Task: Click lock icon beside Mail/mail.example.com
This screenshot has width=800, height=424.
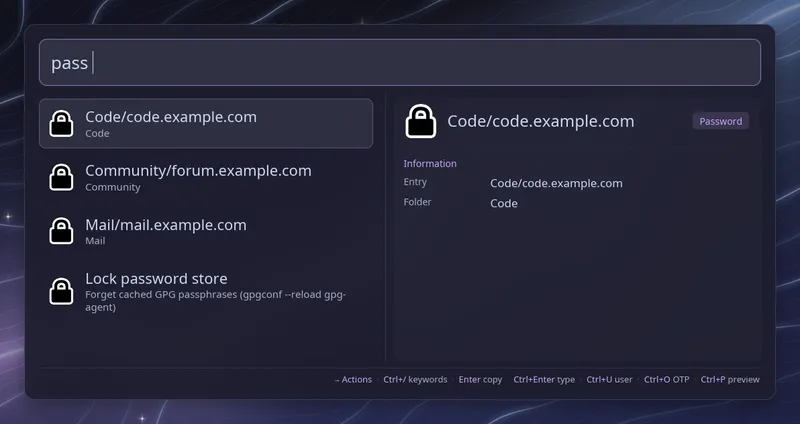Action: point(61,231)
